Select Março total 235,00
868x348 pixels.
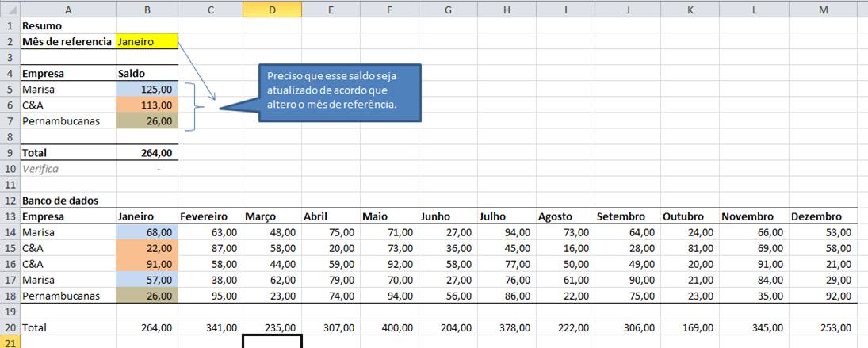[x=273, y=327]
